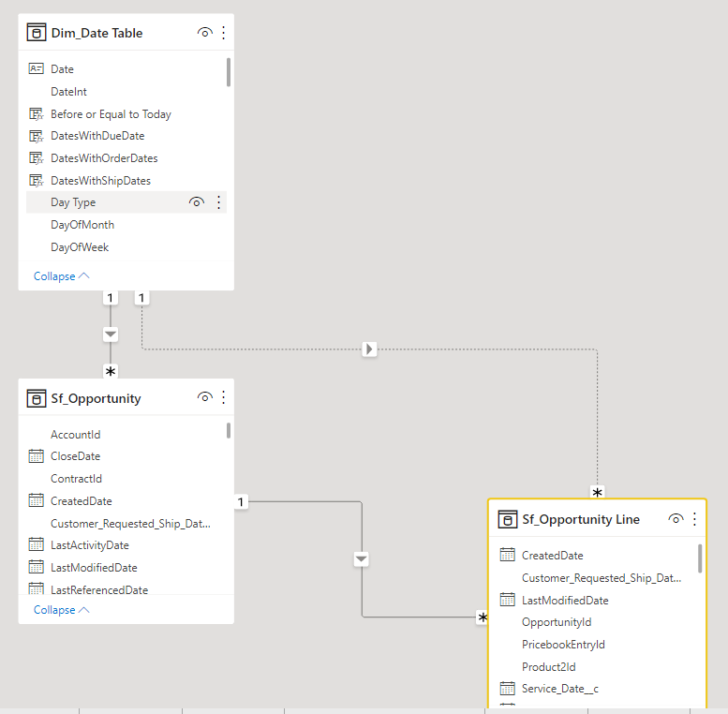Click calendar icon beside CreatedDate in Sf_Opportunity
Viewport: 728px width, 714px height.
[x=37, y=501]
